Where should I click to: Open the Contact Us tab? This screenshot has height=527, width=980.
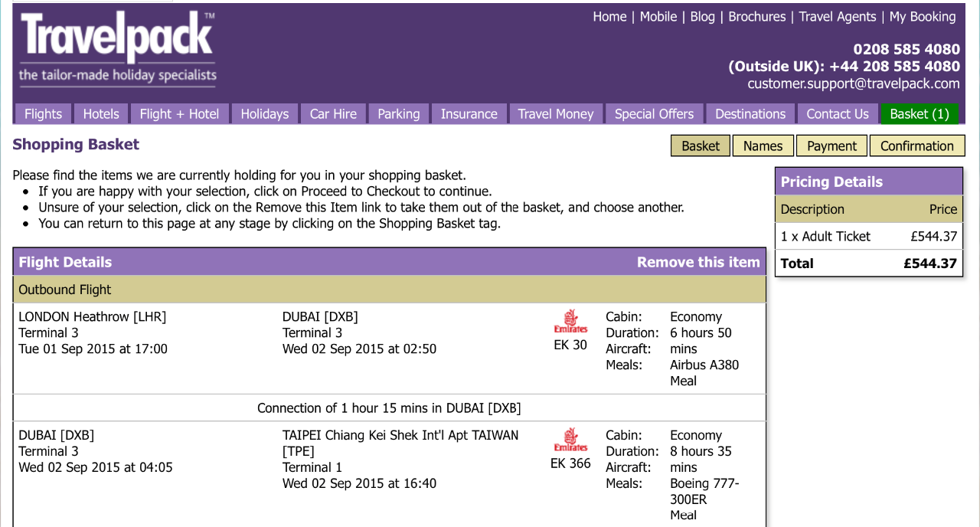pyautogui.click(x=838, y=113)
